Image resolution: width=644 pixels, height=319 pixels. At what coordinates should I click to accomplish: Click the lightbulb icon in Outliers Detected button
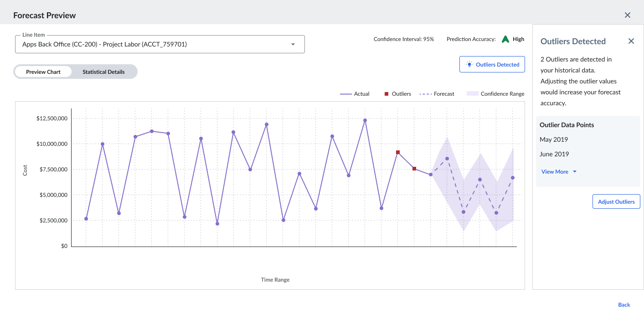point(469,64)
